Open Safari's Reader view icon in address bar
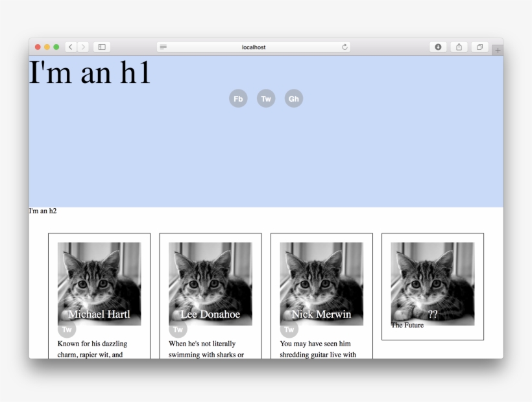The height and width of the screenshot is (402, 532). pyautogui.click(x=163, y=47)
